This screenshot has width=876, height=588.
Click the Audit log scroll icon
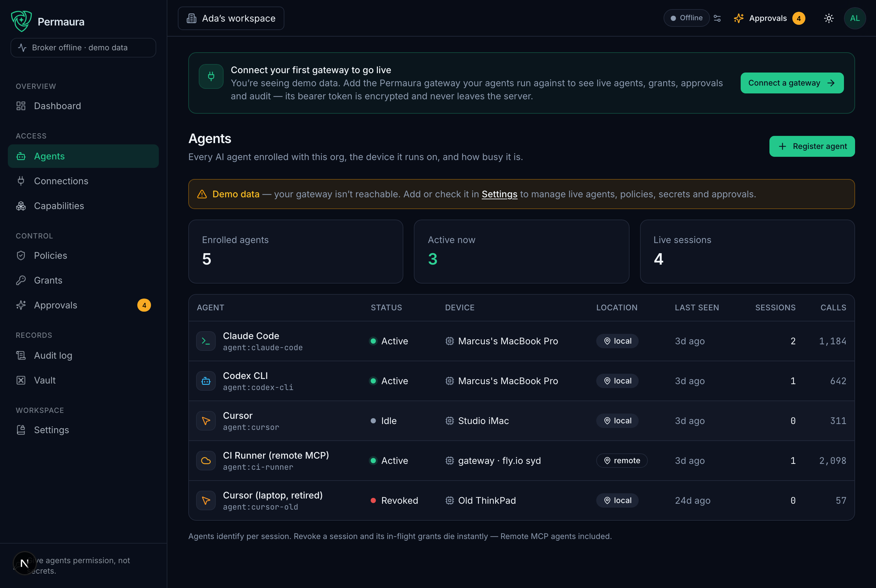click(21, 355)
